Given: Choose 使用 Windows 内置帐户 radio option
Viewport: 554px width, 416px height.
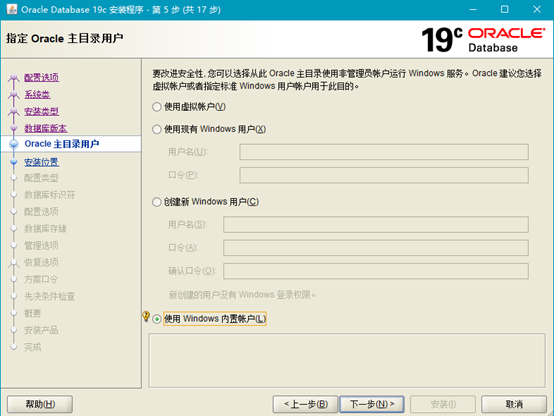Looking at the screenshot, I should [x=157, y=319].
